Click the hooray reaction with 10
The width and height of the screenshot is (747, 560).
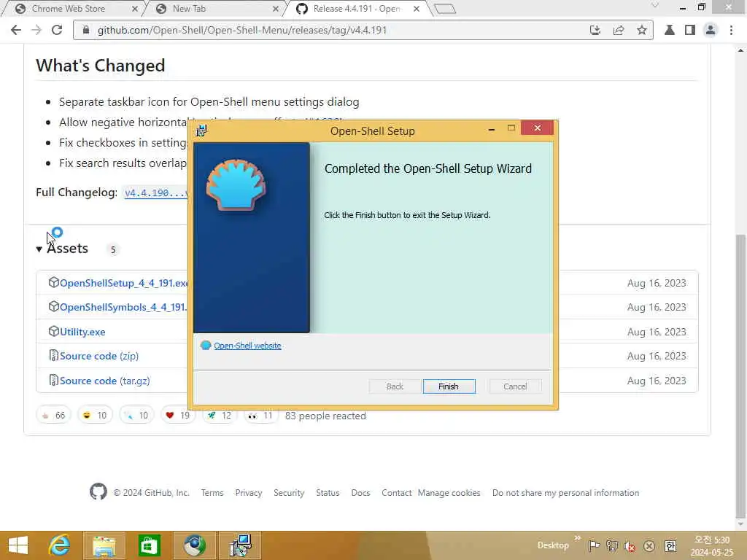pos(136,415)
